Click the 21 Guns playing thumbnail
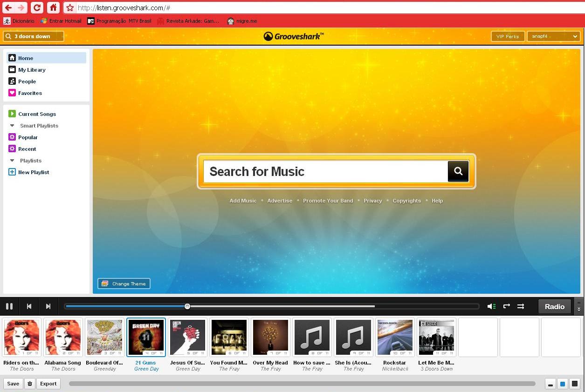This screenshot has width=585, height=392. click(146, 338)
